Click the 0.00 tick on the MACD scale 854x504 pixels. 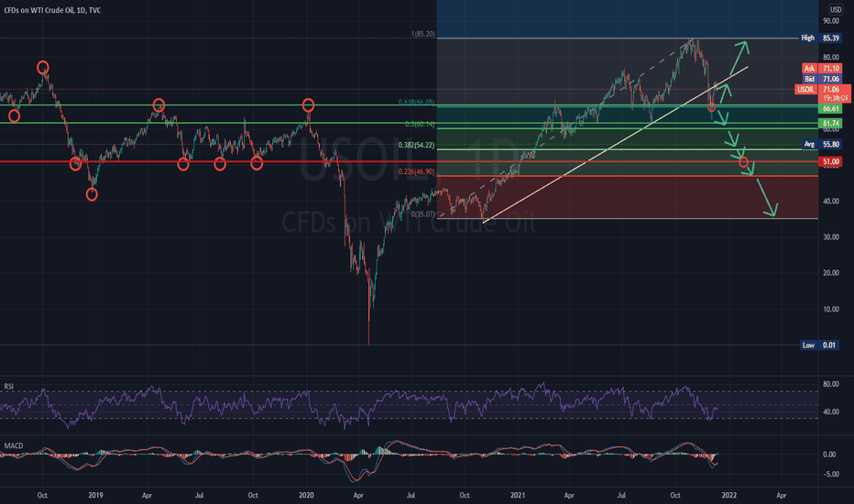point(830,455)
